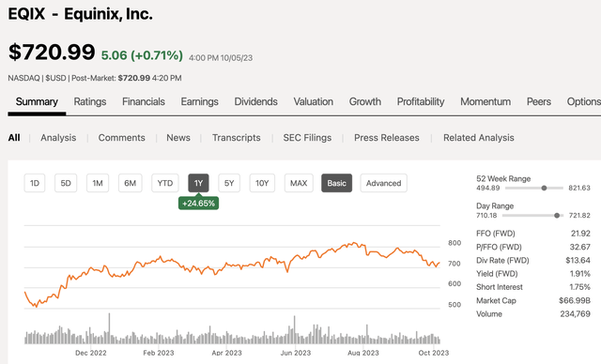Show the Comments filter
The width and height of the screenshot is (601, 364).
[121, 138]
